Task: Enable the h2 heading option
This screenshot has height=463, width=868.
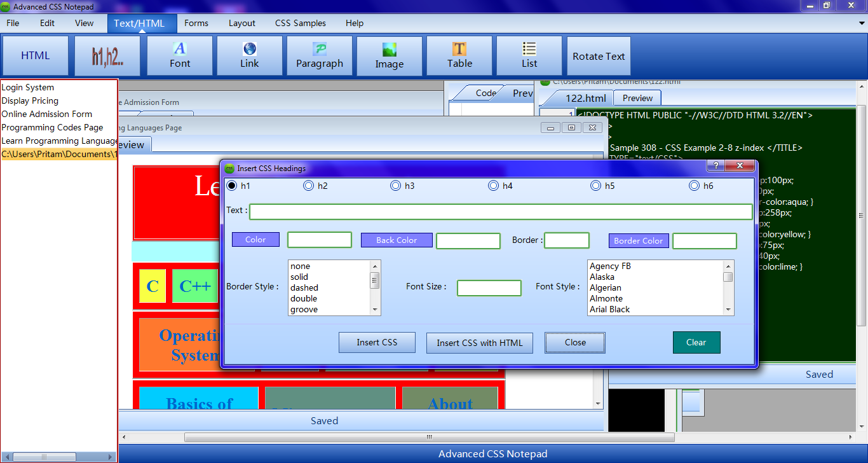Action: (x=308, y=185)
